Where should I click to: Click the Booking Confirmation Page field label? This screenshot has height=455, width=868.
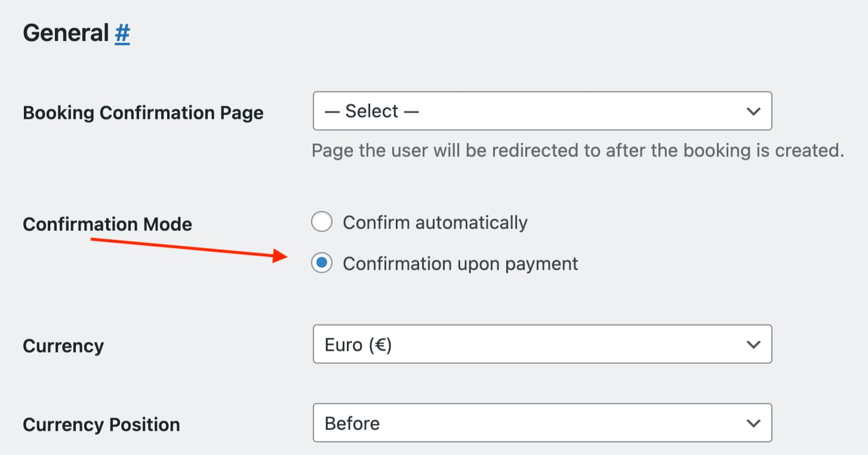pyautogui.click(x=143, y=113)
